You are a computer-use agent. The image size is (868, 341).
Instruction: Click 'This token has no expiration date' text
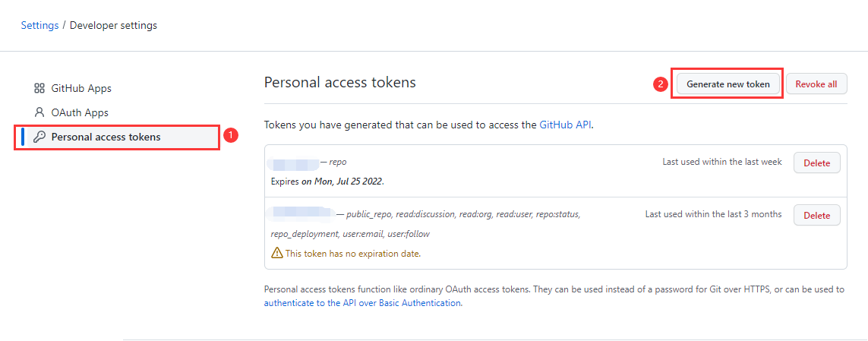(x=353, y=254)
